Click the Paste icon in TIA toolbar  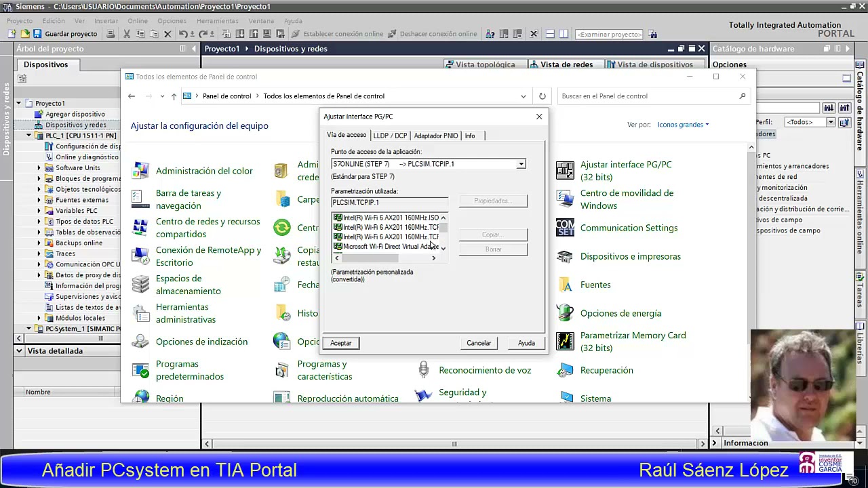154,34
